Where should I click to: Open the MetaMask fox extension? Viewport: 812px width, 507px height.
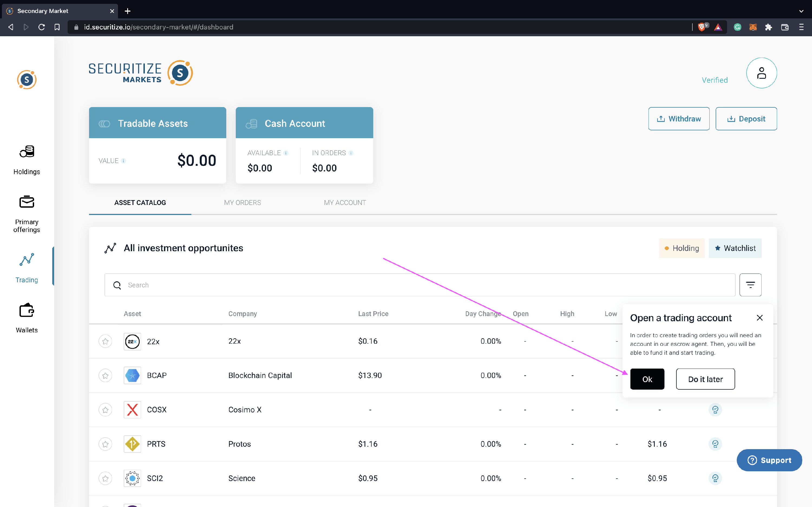753,27
